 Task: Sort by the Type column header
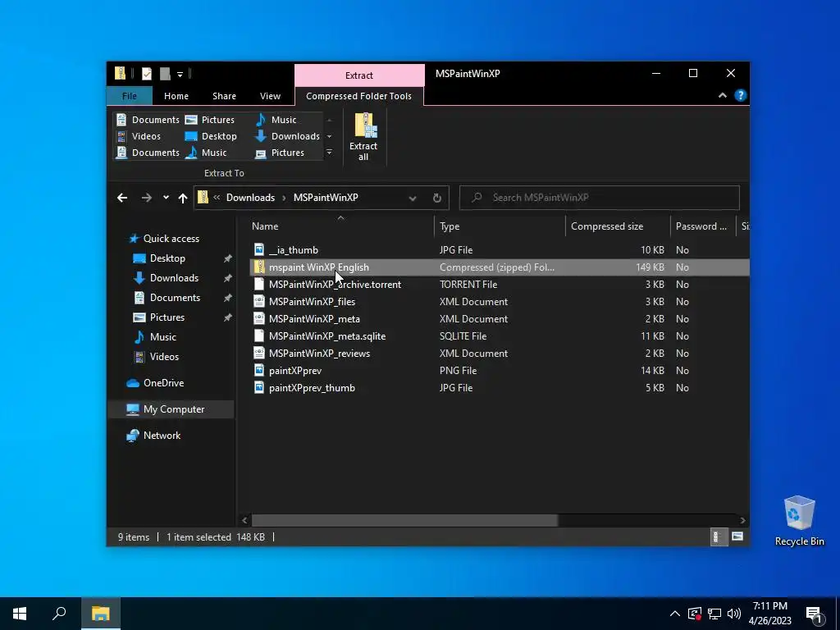pos(500,226)
